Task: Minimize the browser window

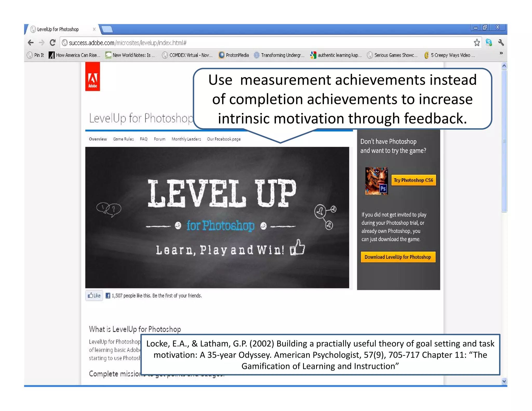Action: pos(475,28)
